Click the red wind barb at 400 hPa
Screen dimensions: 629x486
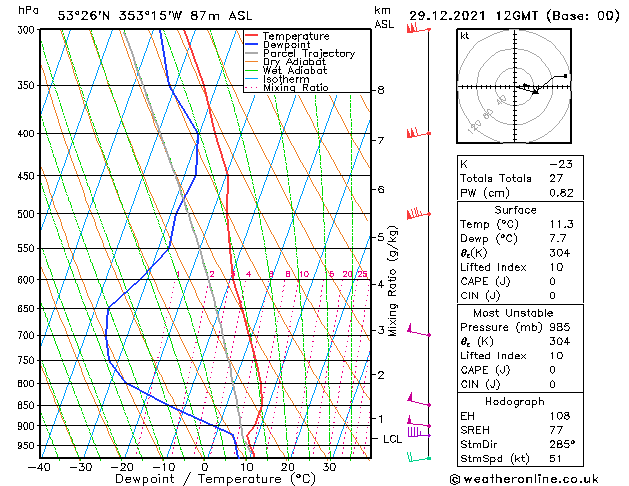coord(418,133)
